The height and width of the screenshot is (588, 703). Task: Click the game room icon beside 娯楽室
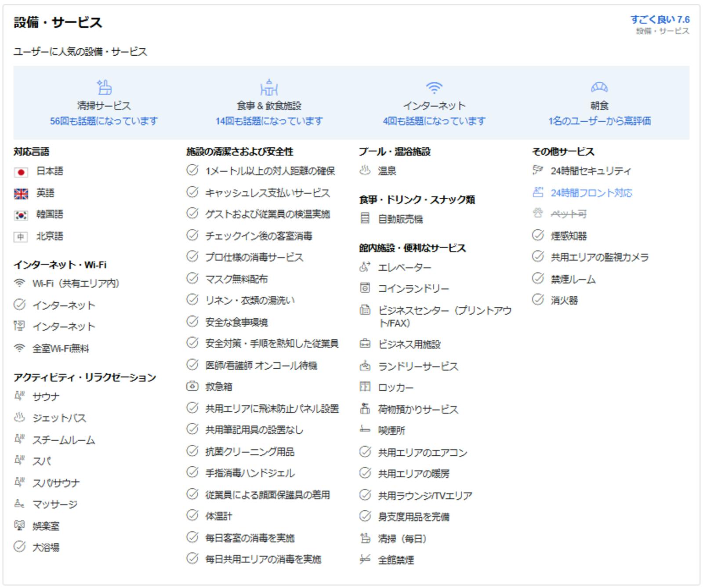(19, 525)
